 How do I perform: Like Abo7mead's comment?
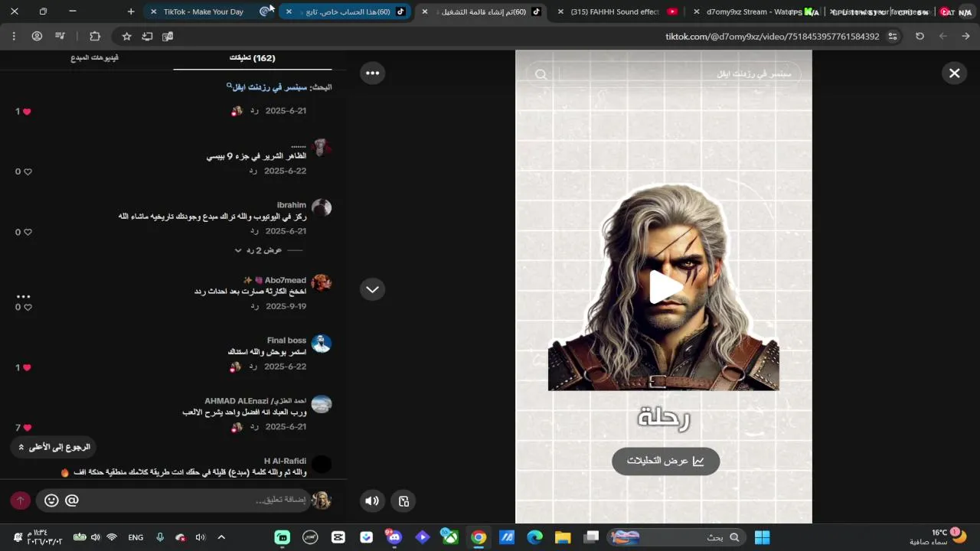28,308
